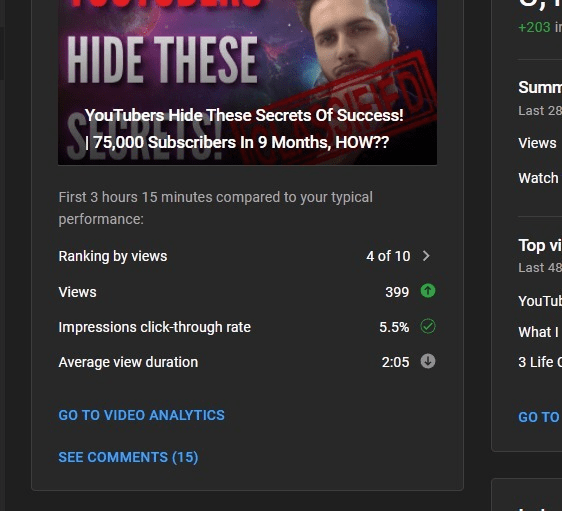Click the 5.5% click-through rate value
562x511 pixels.
394,327
